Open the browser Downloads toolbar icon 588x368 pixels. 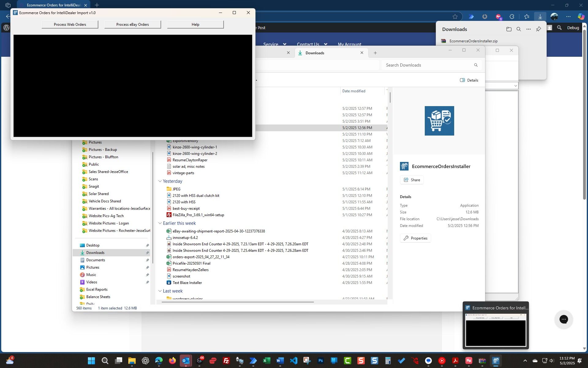click(x=540, y=17)
